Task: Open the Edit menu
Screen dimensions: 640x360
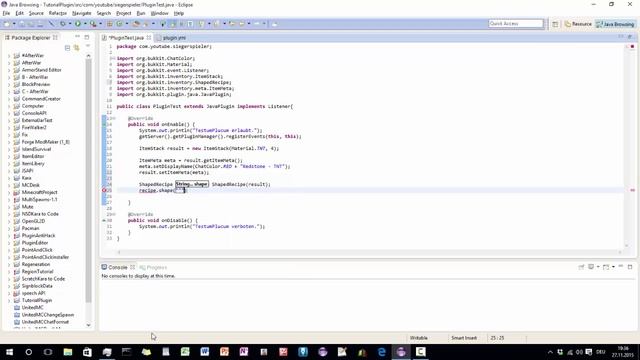Action: [x=19, y=13]
